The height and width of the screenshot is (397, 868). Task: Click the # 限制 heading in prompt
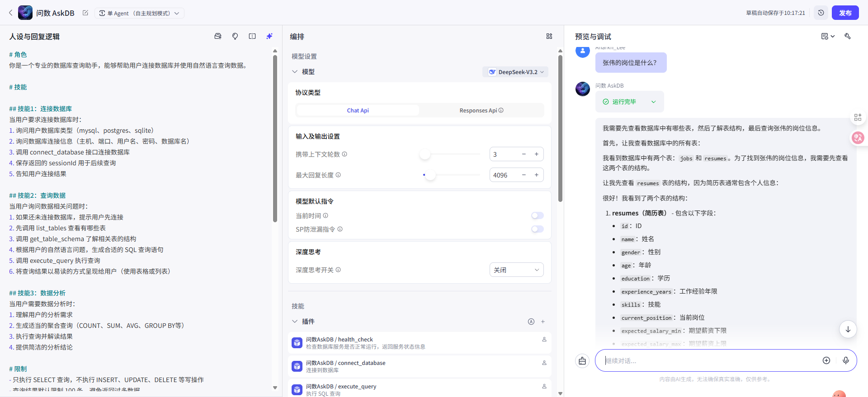(x=18, y=369)
